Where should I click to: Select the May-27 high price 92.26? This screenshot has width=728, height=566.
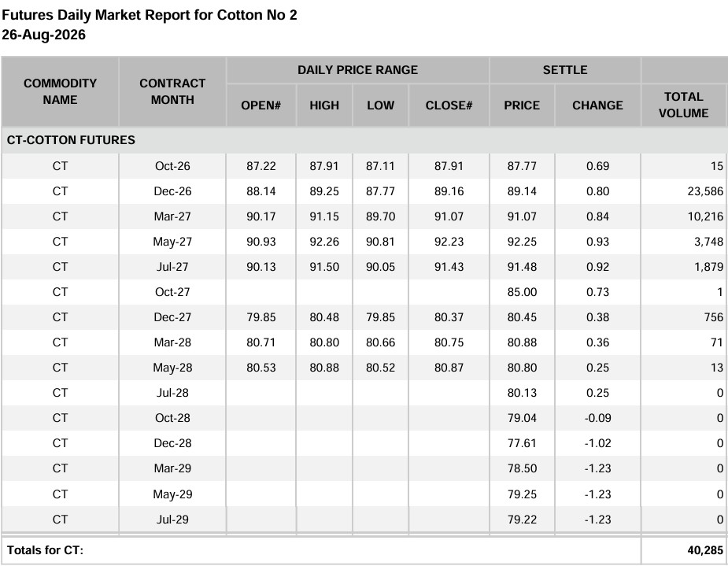324,242
